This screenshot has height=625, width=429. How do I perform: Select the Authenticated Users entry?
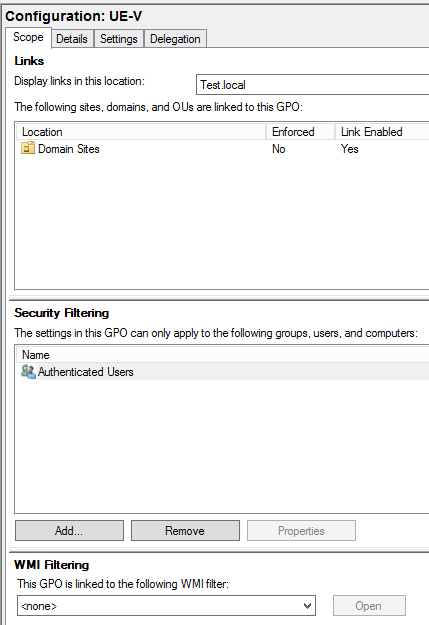(x=222, y=371)
